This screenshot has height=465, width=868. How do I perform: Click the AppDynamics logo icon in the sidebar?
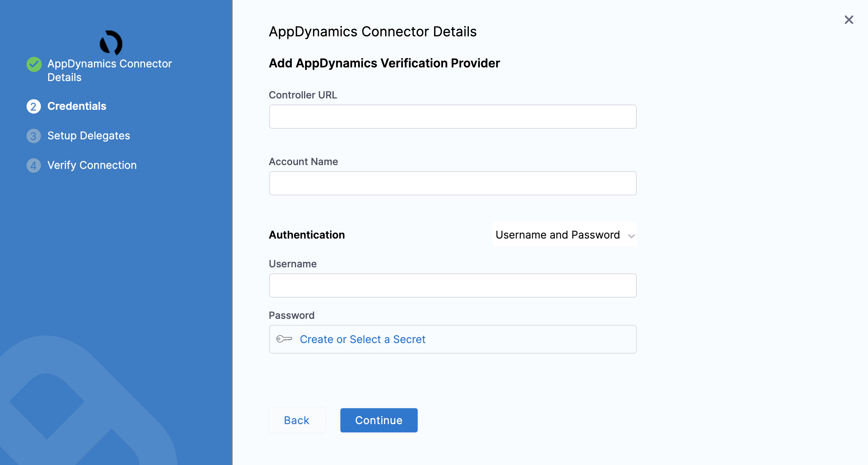(x=111, y=42)
